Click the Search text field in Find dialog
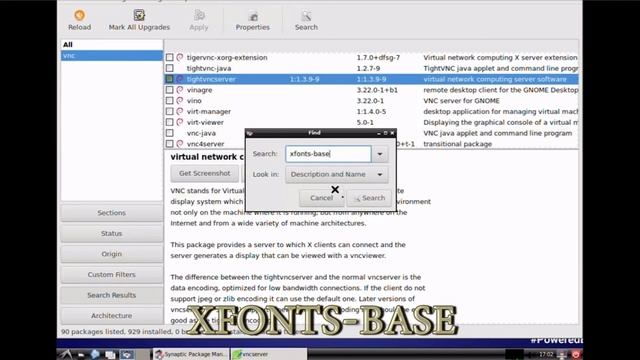This screenshot has width=640, height=360. (x=328, y=154)
